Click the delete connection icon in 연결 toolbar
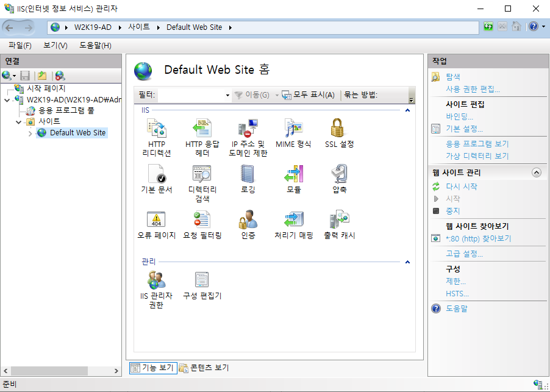The width and height of the screenshot is (550, 392). coord(60,76)
